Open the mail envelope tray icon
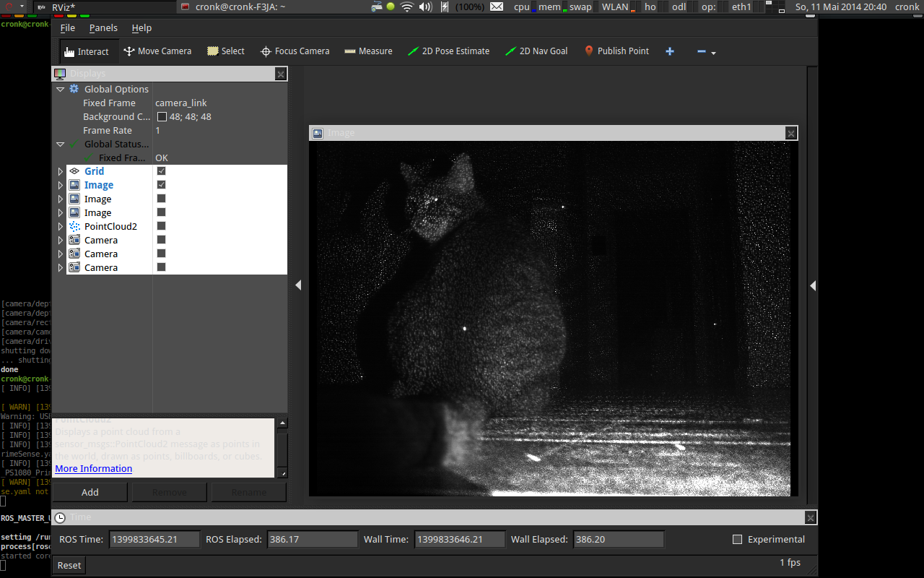924x578 pixels. 497,7
